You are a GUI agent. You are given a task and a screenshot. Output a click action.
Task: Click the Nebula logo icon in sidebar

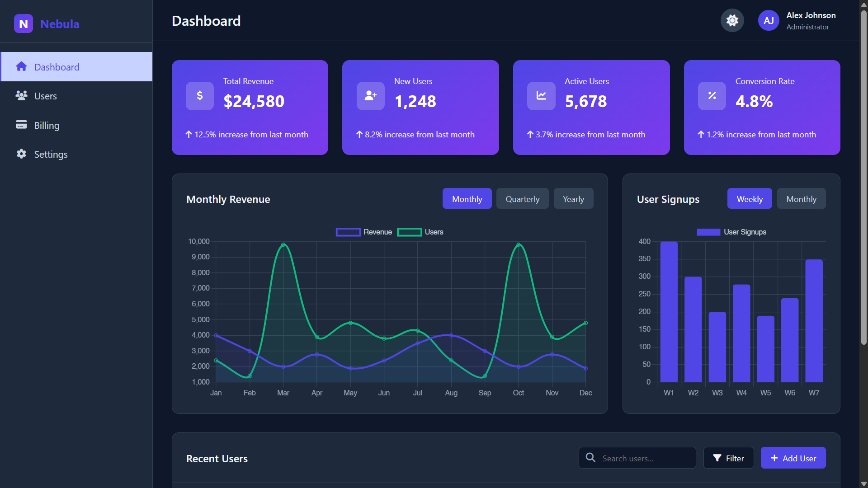24,23
